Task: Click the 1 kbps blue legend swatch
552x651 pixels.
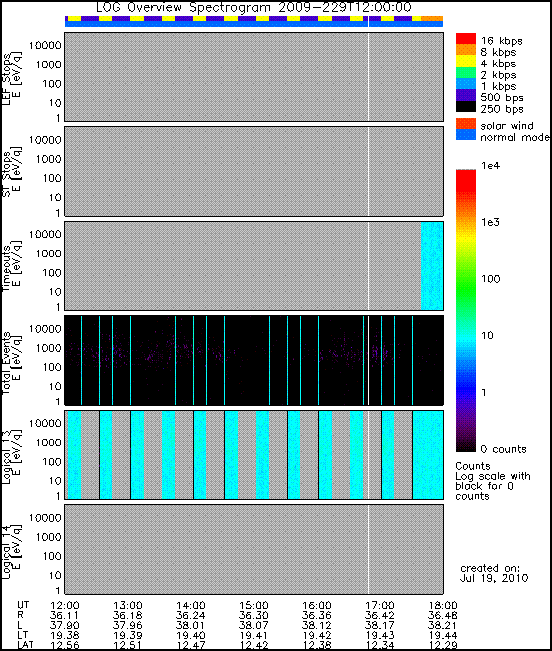Action: (x=466, y=84)
